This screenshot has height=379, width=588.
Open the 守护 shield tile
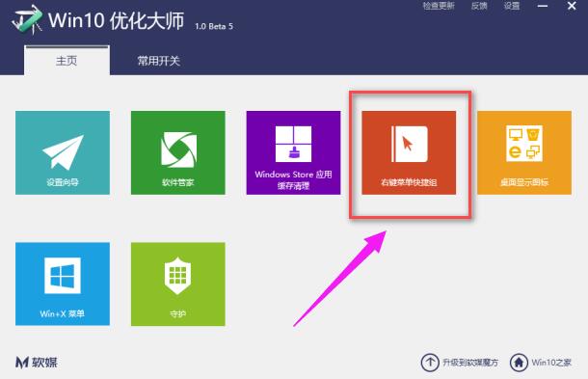[178, 284]
